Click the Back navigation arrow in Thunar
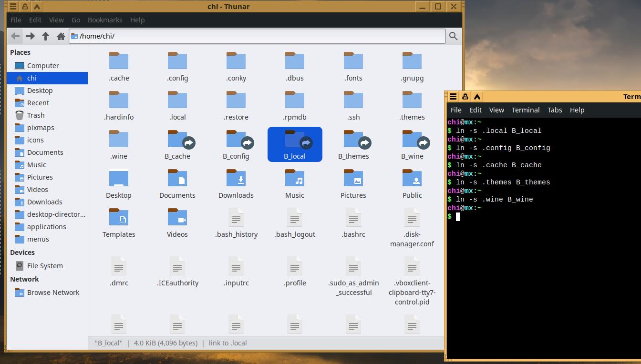The image size is (641, 364). (15, 36)
